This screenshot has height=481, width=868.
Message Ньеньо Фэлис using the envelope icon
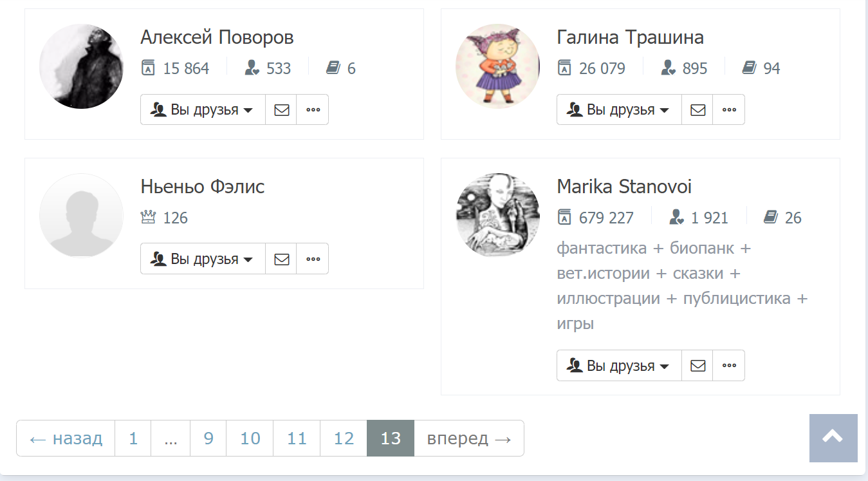coord(281,259)
